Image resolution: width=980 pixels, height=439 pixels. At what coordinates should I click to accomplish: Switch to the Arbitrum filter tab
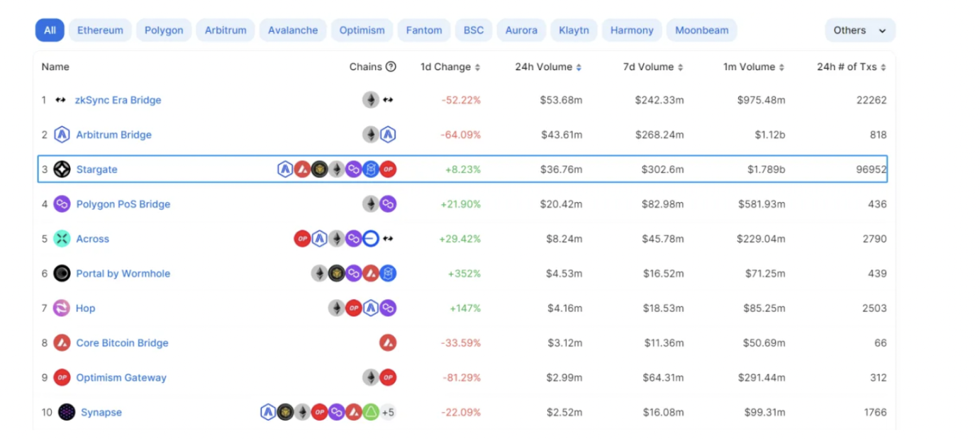(225, 30)
